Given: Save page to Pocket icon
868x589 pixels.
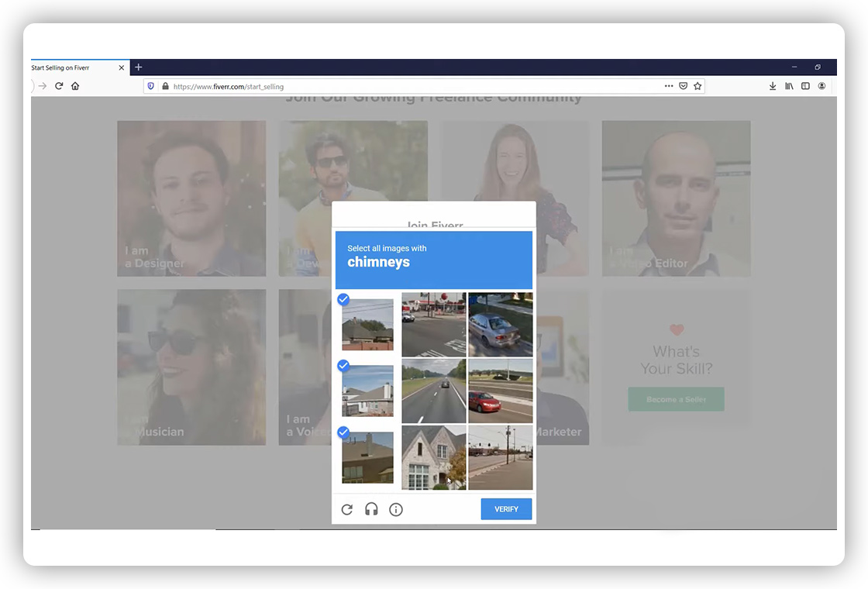Looking at the screenshot, I should tap(683, 86).
